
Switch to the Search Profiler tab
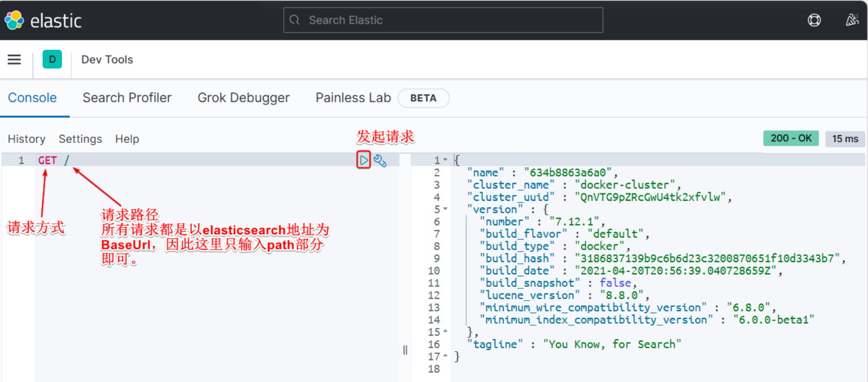click(x=127, y=98)
